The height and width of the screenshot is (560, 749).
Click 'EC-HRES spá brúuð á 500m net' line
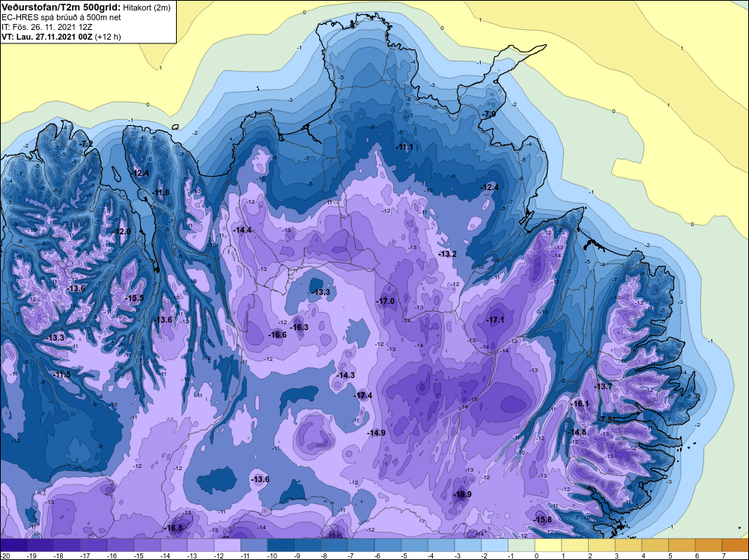tap(55, 17)
